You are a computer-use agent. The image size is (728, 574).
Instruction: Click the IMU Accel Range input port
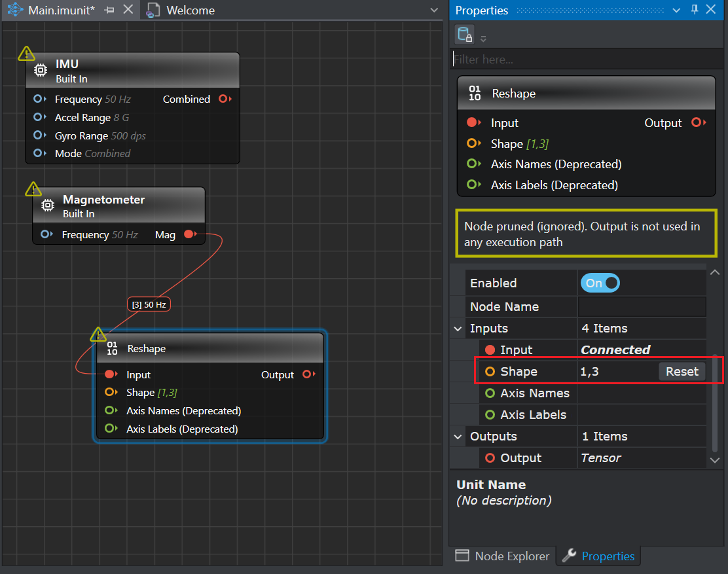pos(39,117)
